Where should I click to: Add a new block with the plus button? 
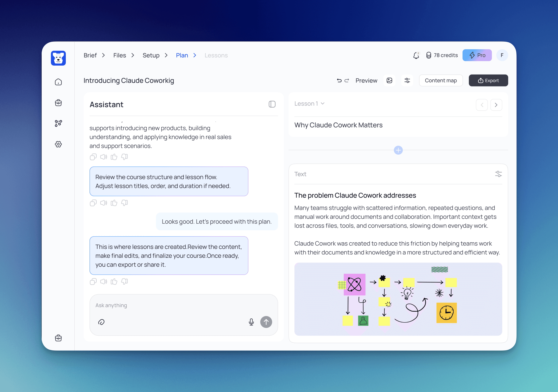(x=398, y=150)
